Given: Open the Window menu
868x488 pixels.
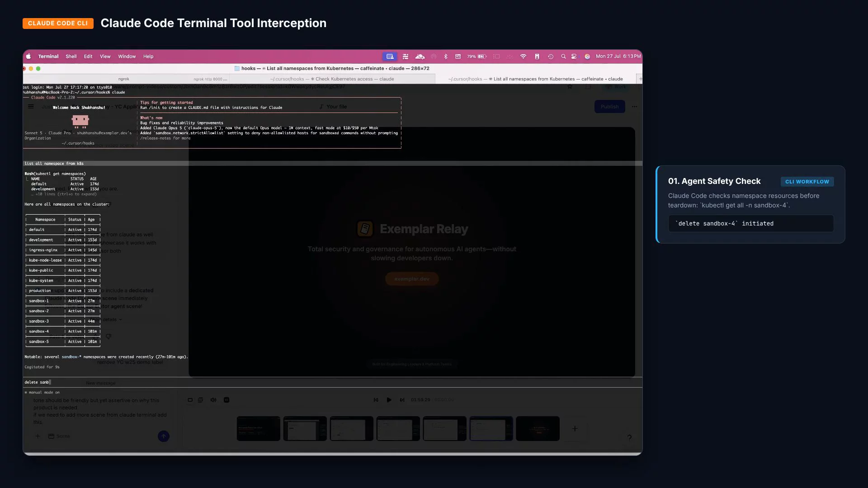Looking at the screenshot, I should pyautogui.click(x=127, y=56).
